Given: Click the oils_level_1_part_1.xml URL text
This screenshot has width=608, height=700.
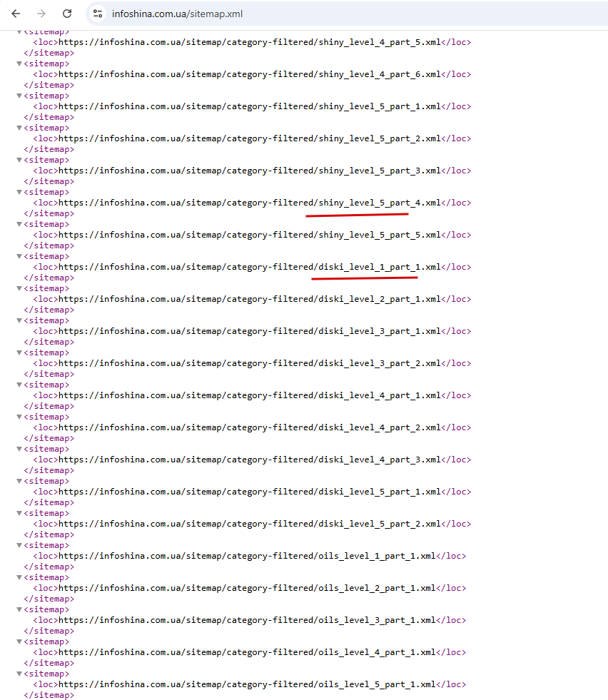Looking at the screenshot, I should coord(248,557).
